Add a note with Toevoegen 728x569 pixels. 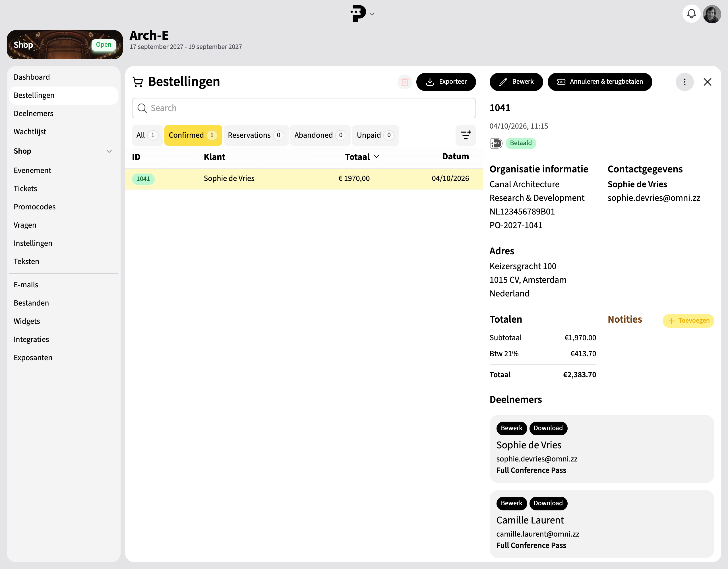click(688, 321)
